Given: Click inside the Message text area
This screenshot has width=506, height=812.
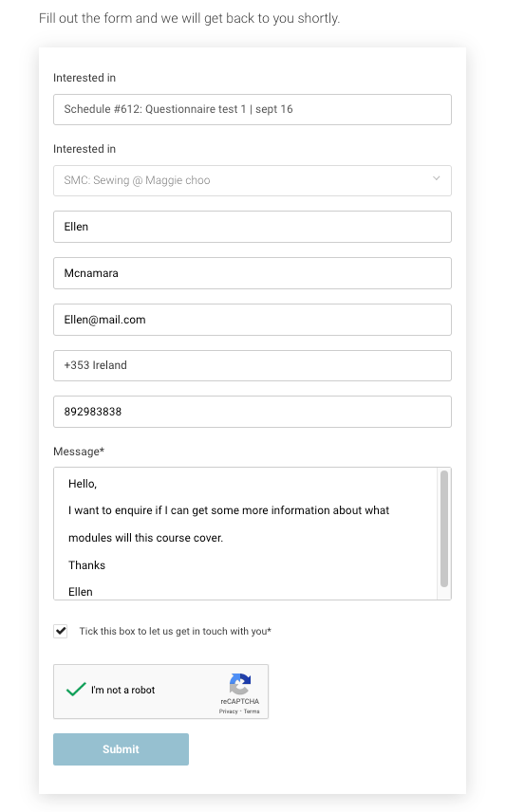Looking at the screenshot, I should point(246,534).
